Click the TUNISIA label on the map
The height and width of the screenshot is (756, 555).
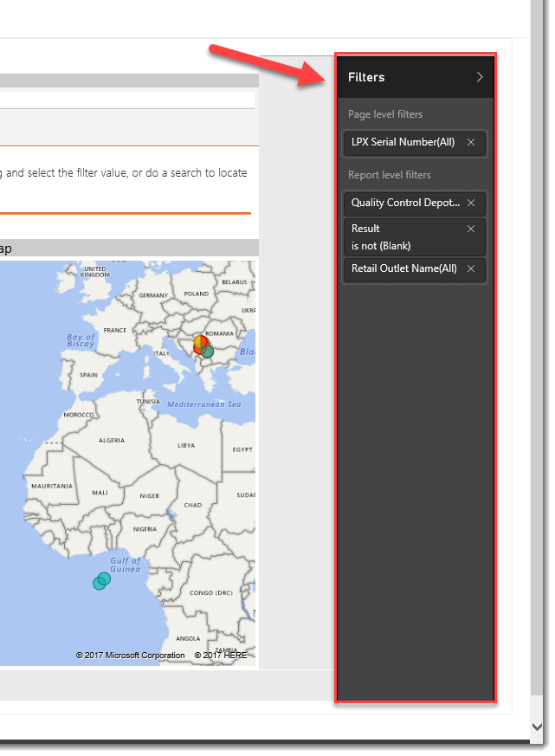(x=148, y=401)
